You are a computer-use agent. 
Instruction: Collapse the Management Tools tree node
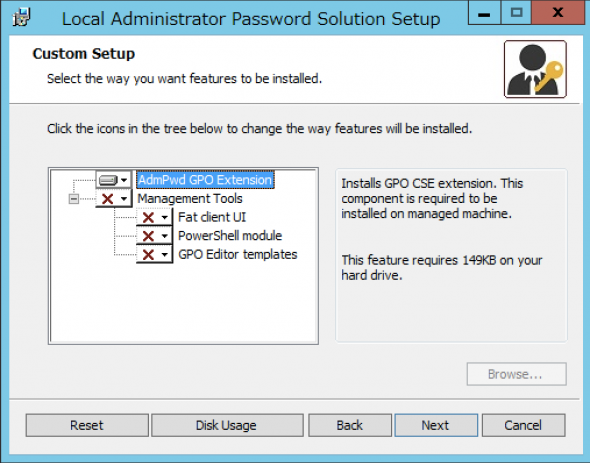pos(74,199)
